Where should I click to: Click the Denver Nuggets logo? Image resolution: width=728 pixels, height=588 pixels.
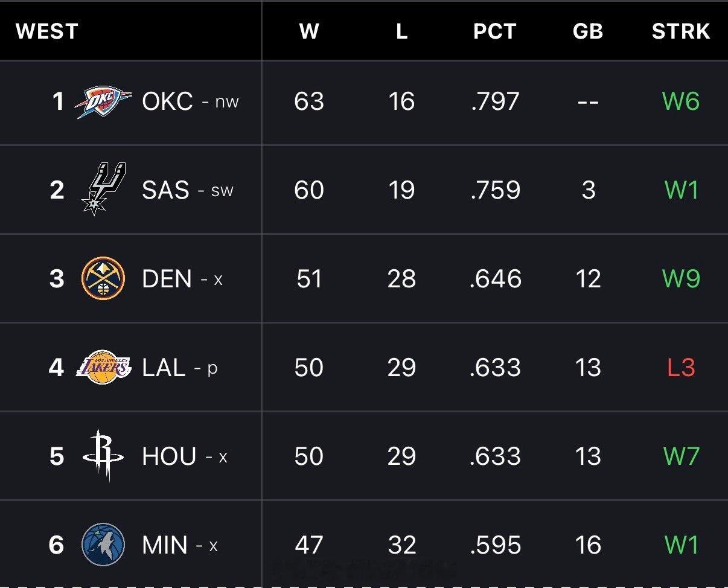pyautogui.click(x=103, y=278)
